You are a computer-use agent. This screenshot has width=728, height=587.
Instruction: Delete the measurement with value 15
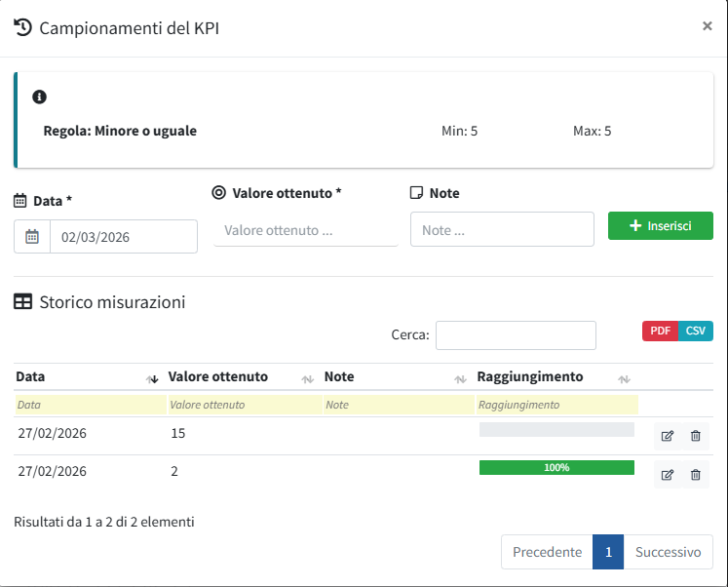tap(695, 436)
